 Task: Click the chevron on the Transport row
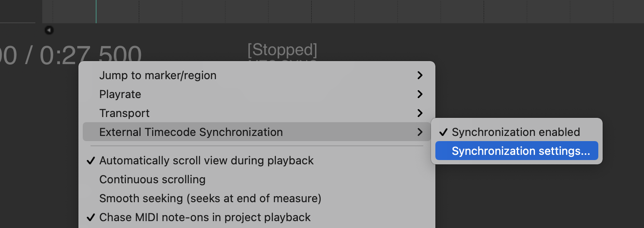(420, 113)
